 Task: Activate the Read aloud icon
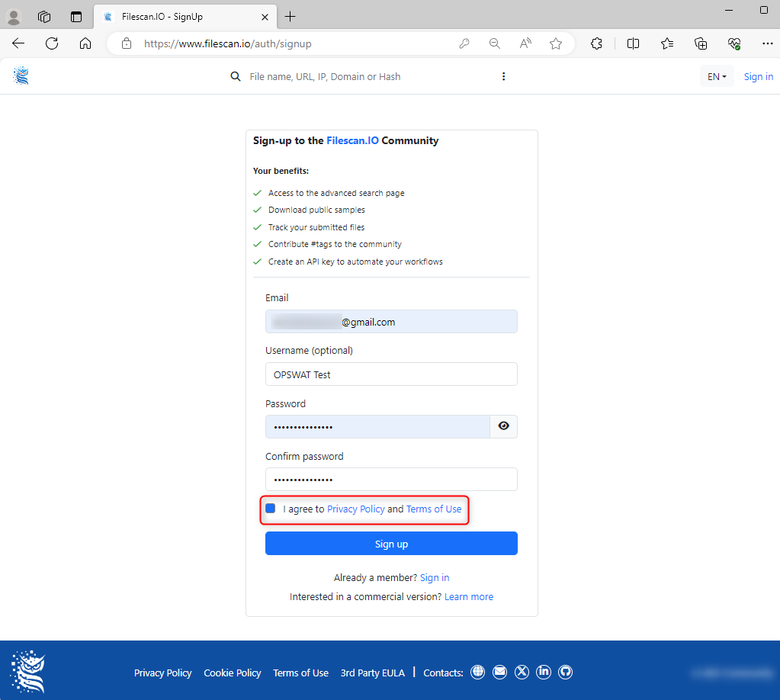[525, 43]
